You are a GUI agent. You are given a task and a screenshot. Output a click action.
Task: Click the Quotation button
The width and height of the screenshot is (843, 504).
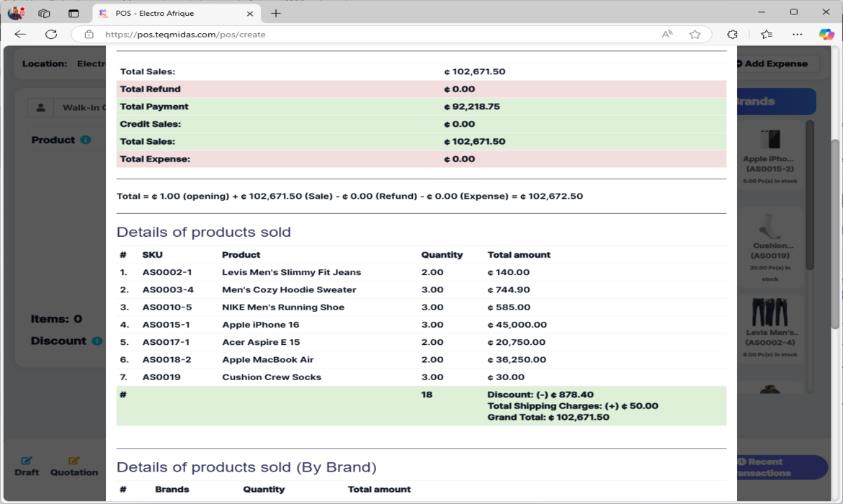point(74,466)
